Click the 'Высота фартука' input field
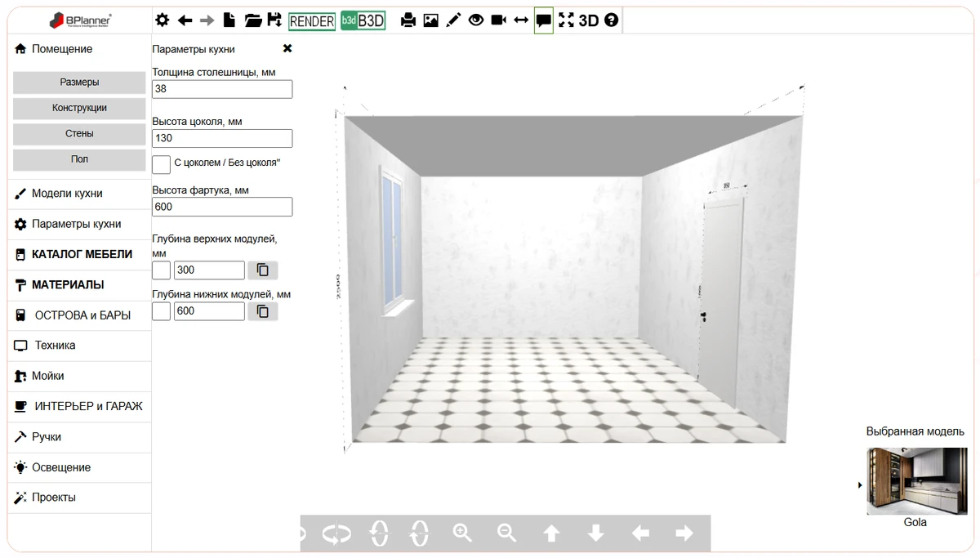Screen dimensions: 980x558 pos(222,208)
